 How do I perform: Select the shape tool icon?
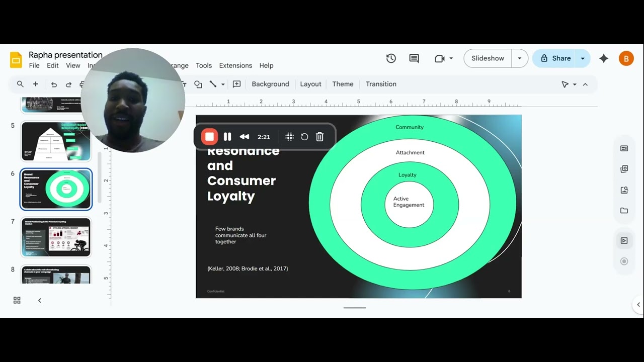pyautogui.click(x=198, y=84)
